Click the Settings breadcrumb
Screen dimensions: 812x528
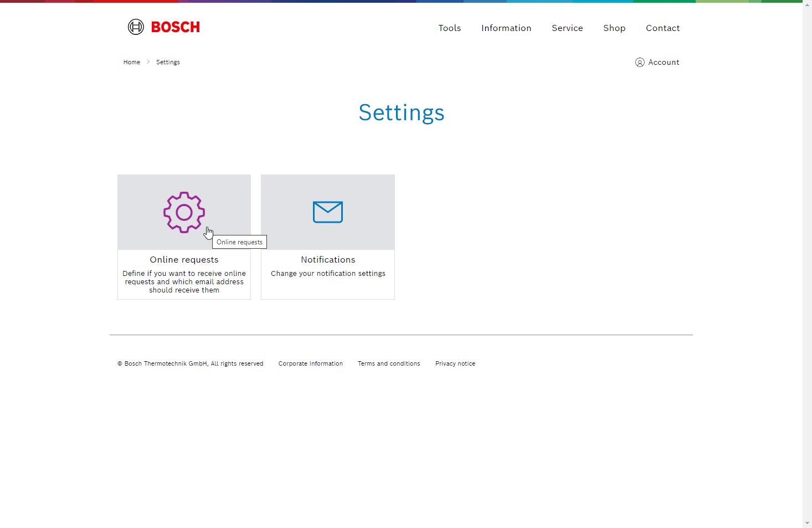(x=168, y=62)
